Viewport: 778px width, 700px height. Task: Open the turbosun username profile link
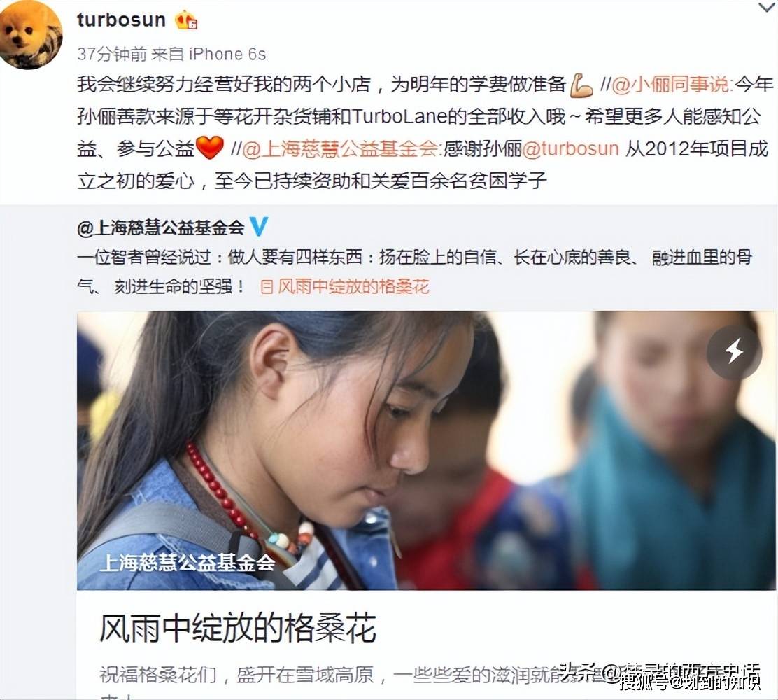[x=121, y=20]
